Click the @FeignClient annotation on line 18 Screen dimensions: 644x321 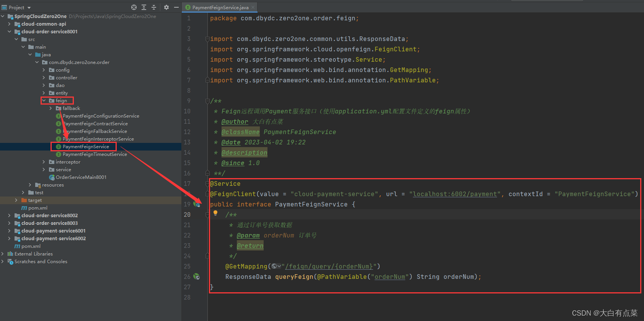pyautogui.click(x=233, y=194)
